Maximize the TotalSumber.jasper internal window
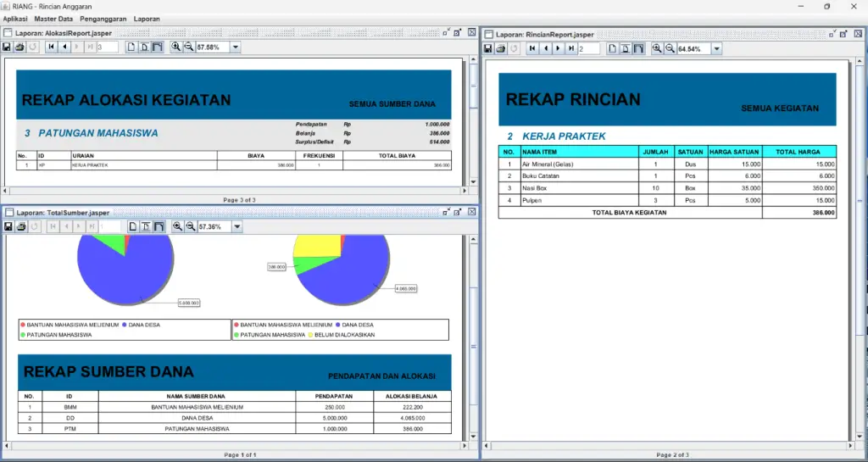868x462 pixels. 458,212
